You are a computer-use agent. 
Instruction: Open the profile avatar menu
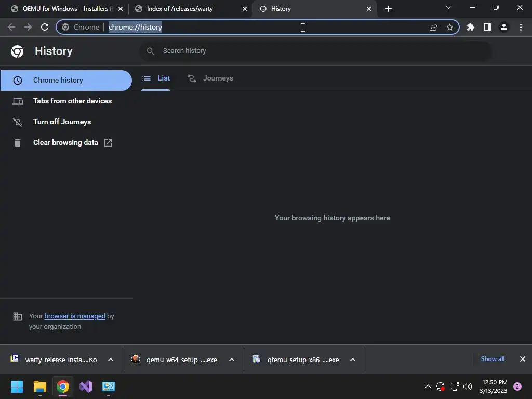click(x=504, y=27)
